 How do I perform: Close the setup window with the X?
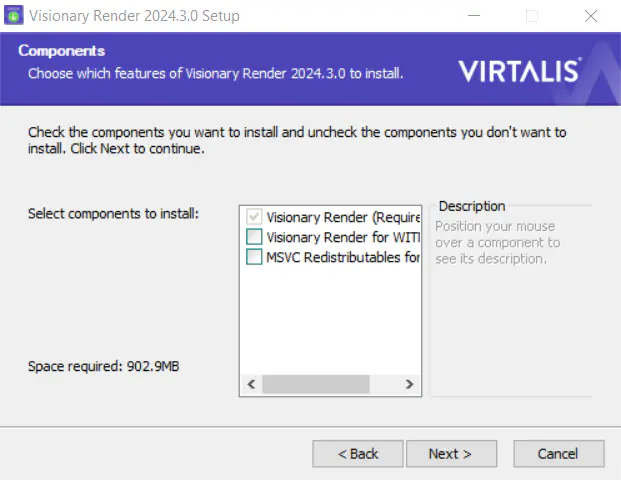[591, 16]
